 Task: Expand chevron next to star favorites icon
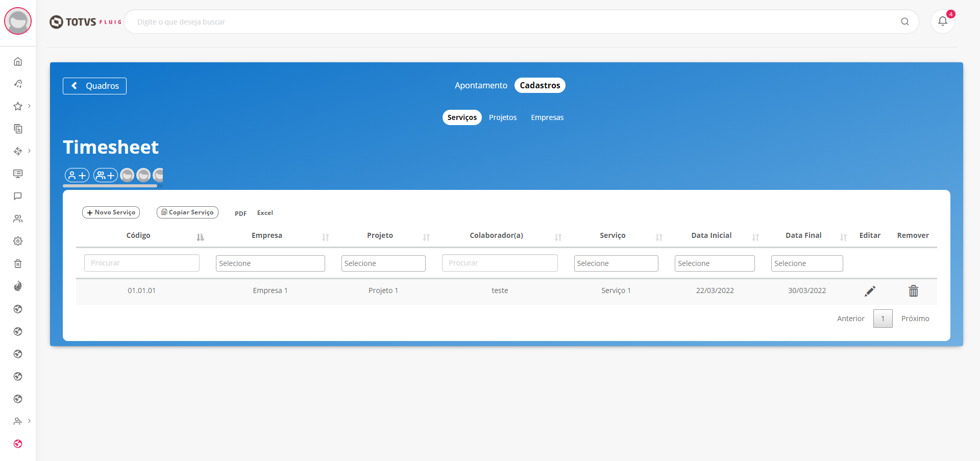click(x=29, y=106)
